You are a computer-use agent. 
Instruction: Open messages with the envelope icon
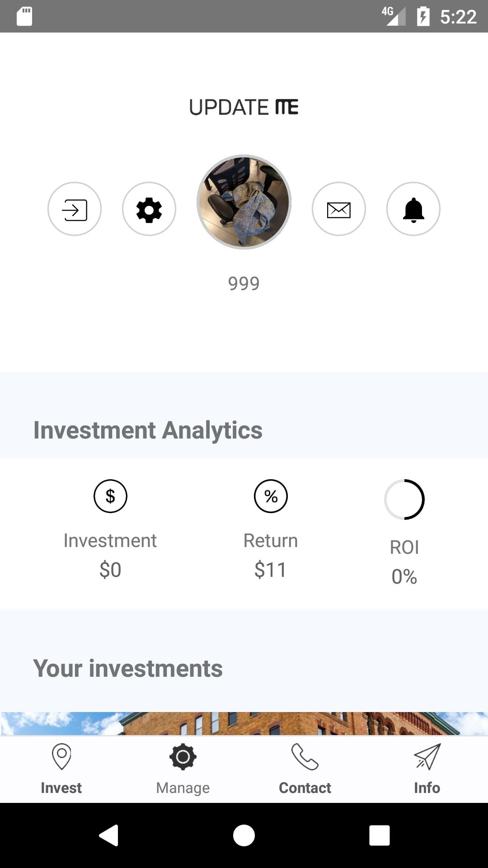pos(339,209)
